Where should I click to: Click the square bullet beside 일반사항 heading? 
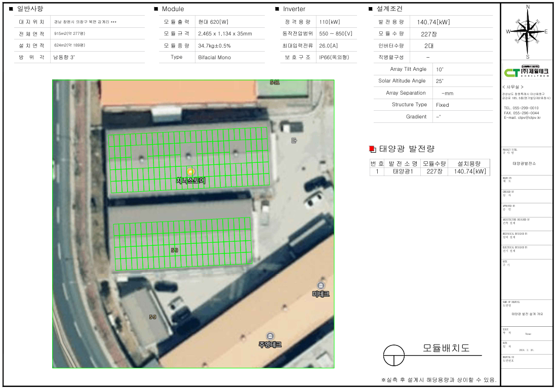pos(11,9)
